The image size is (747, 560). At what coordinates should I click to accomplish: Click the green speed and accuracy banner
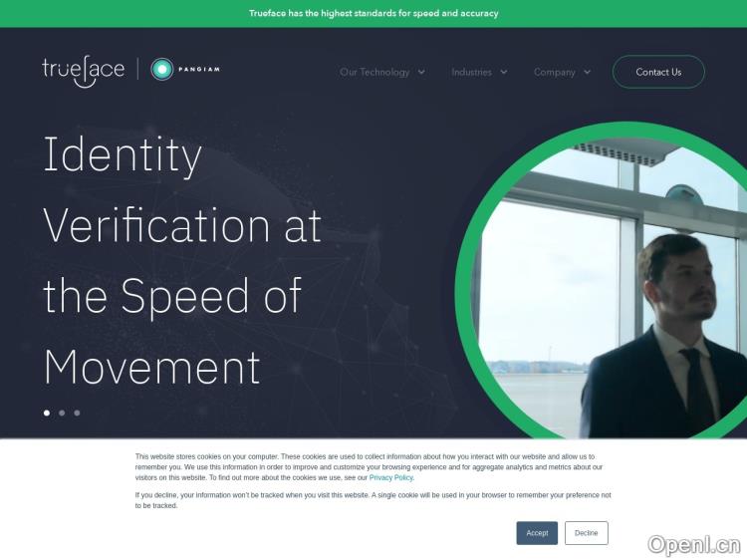(373, 13)
